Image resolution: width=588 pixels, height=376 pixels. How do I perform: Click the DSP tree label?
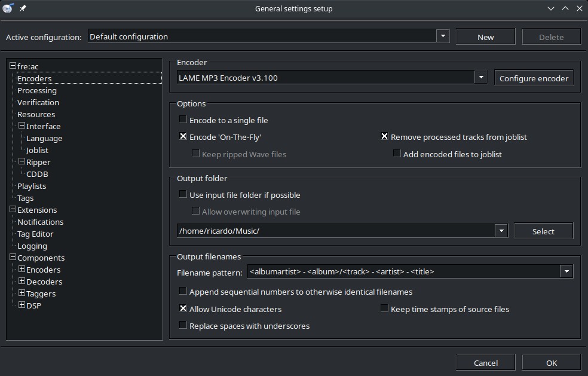[33, 306]
